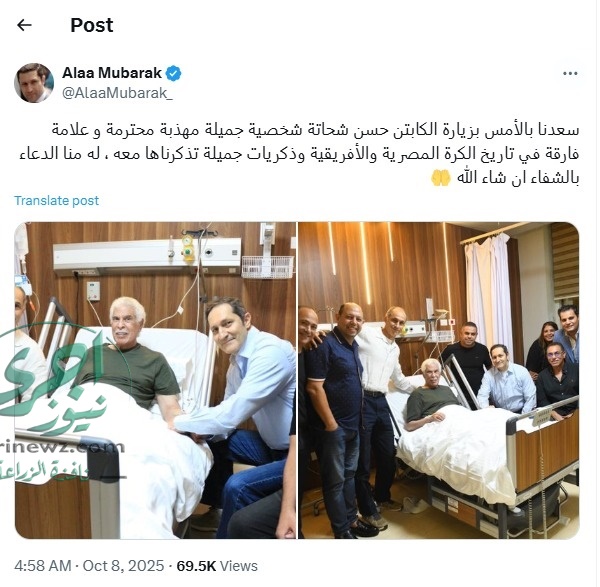
Task: Click Translate post link
Action: click(56, 201)
